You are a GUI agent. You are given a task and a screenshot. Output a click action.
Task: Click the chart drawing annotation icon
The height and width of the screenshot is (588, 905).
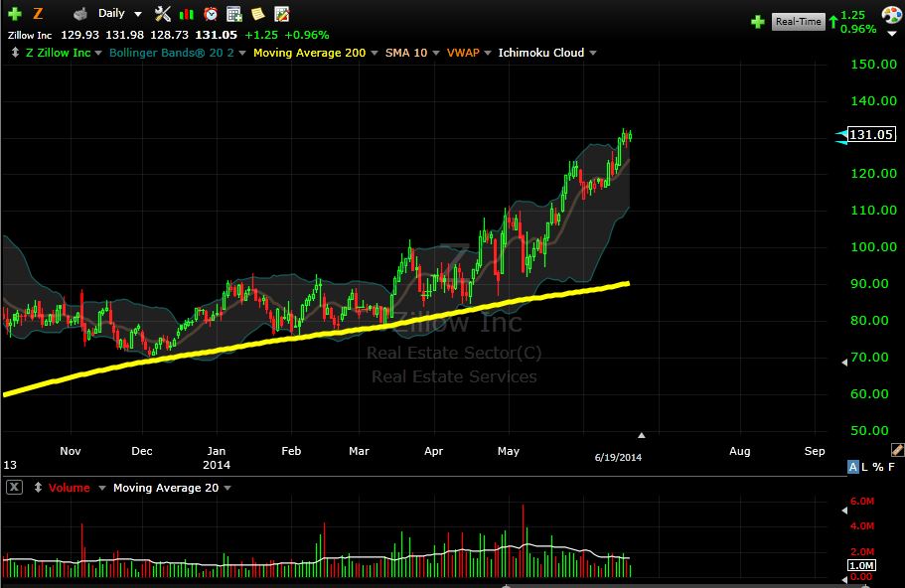(281, 14)
